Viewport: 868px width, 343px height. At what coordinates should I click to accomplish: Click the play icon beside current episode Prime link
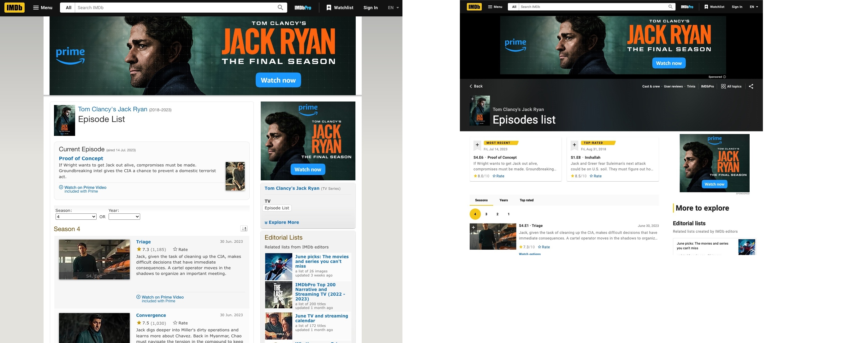click(x=61, y=187)
